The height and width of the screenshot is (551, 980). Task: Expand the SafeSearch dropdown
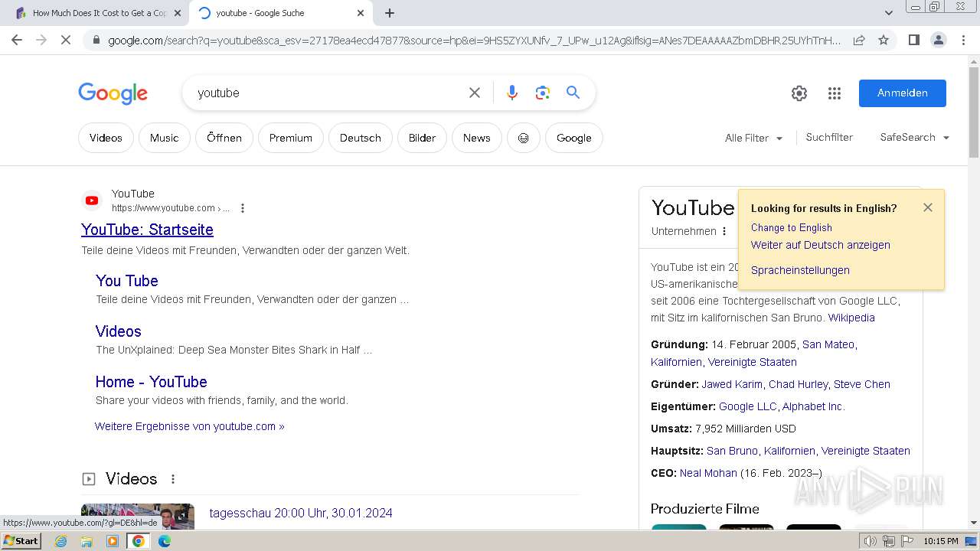click(915, 137)
